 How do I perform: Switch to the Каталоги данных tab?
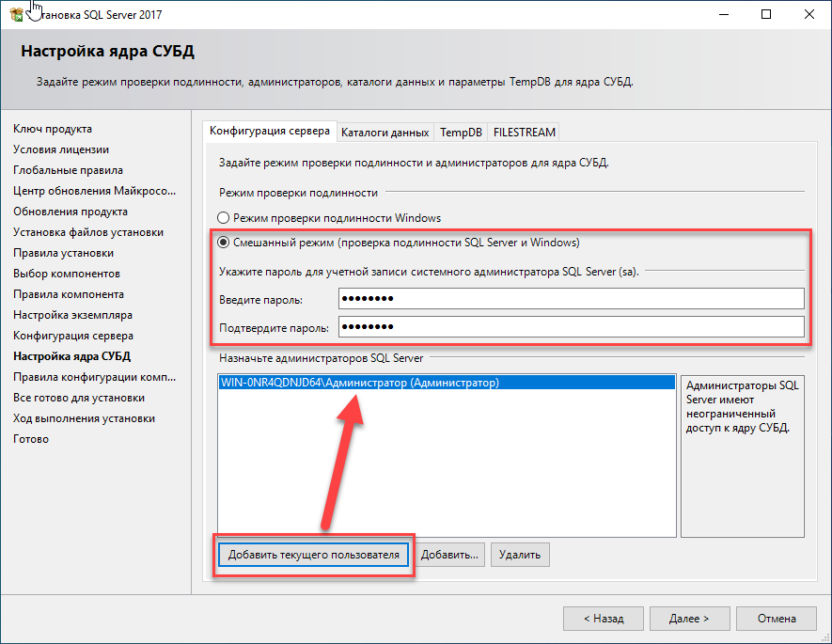[x=385, y=133]
